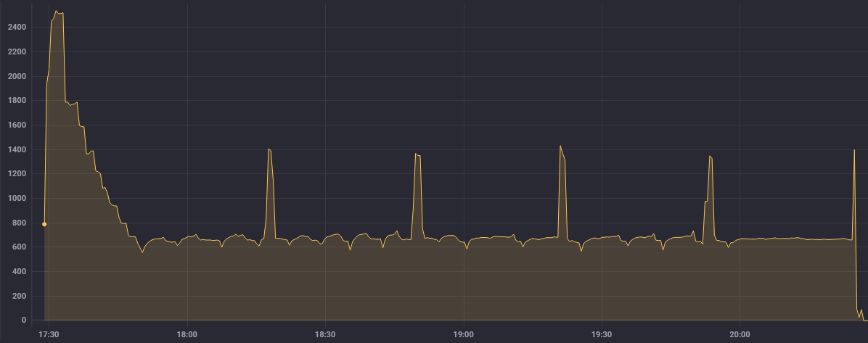Click the 800 y-axis label

(20, 223)
